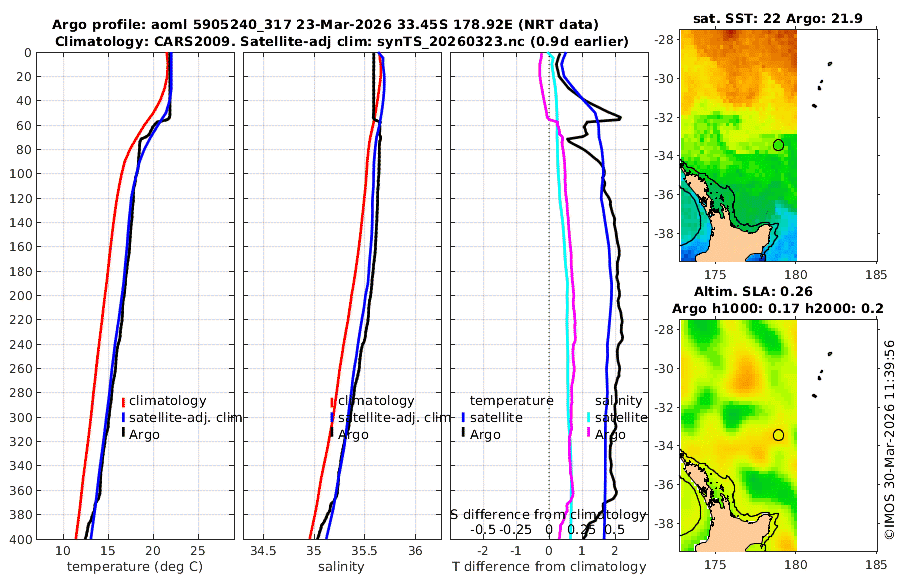Click depth axis tick label 60
Image resolution: width=900 pixels, height=580 pixels.
(25, 125)
